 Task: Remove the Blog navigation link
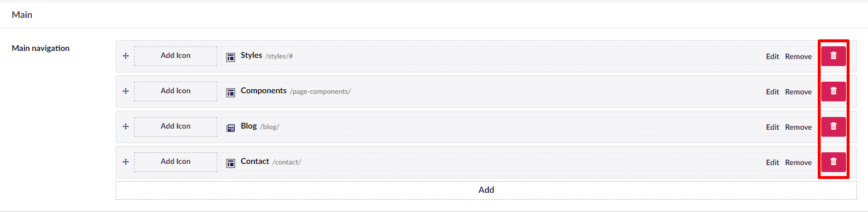798,127
